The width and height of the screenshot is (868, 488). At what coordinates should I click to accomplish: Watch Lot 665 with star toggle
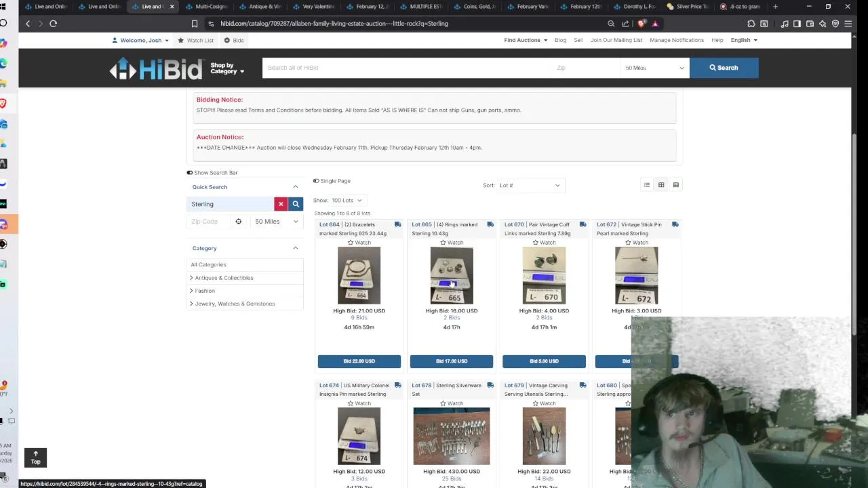coord(452,243)
